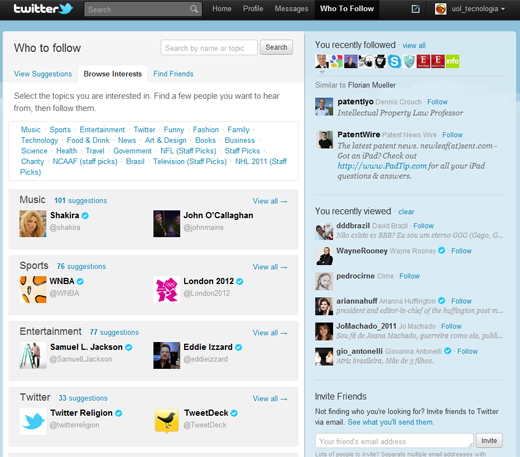This screenshot has height=457, width=520.
Task: View all Music suggestions
Action: [270, 201]
